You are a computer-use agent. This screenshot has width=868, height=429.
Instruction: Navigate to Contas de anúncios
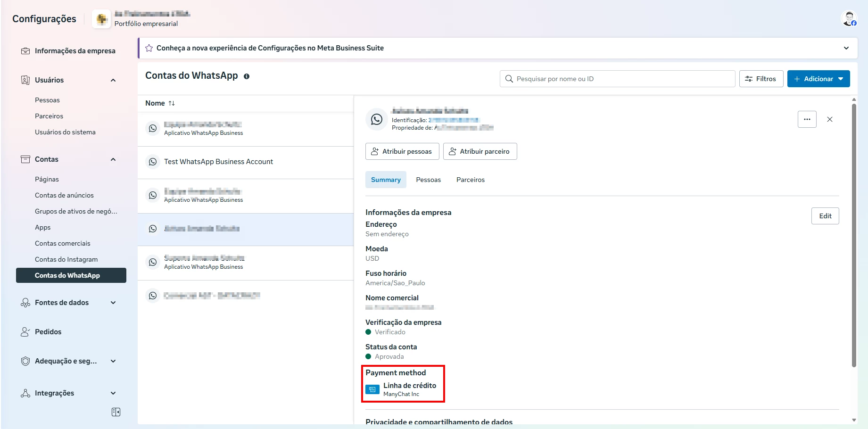click(x=64, y=195)
